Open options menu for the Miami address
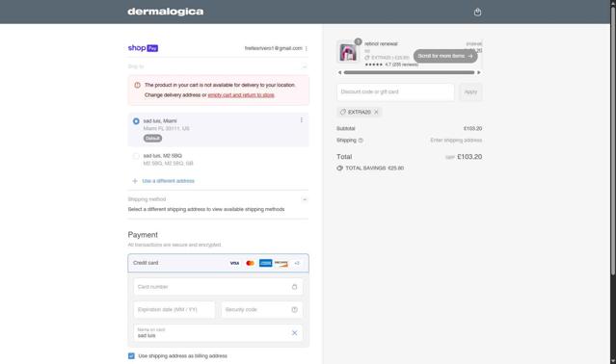This screenshot has width=616, height=364. click(x=302, y=120)
